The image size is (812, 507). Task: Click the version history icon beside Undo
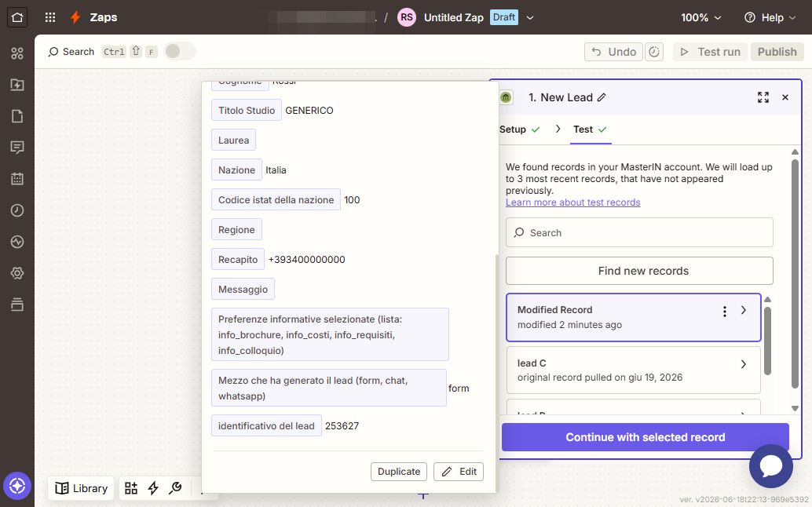(x=654, y=52)
